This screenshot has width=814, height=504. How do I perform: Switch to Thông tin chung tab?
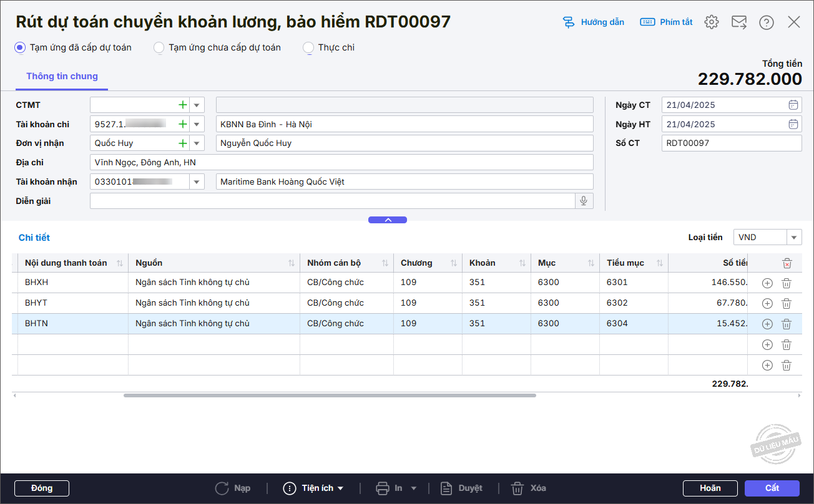62,76
